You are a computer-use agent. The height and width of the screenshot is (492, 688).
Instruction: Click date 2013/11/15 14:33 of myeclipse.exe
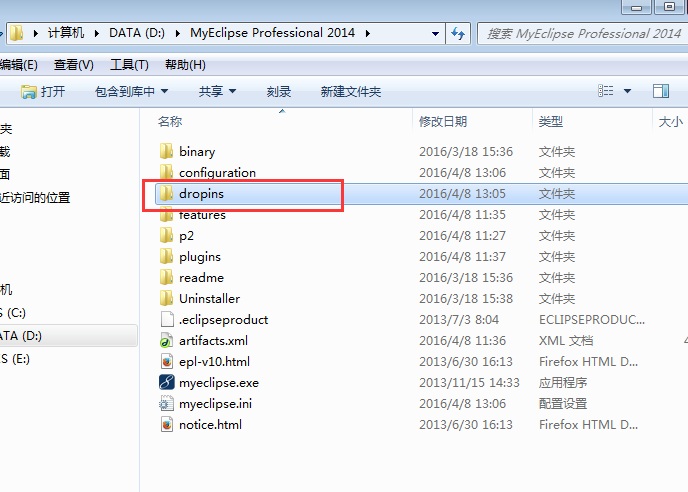click(469, 383)
